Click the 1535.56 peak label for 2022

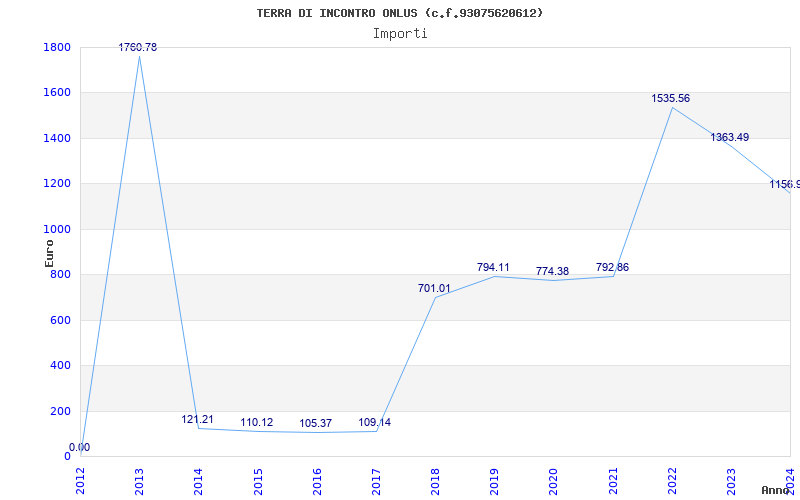[670, 98]
